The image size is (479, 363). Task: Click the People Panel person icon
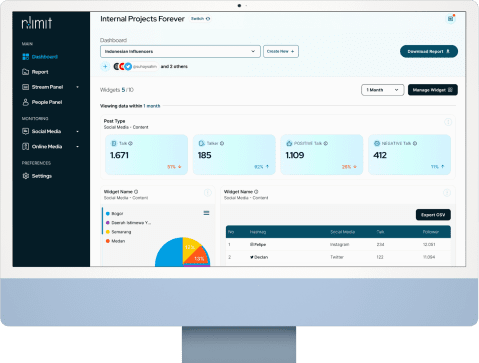pos(26,102)
